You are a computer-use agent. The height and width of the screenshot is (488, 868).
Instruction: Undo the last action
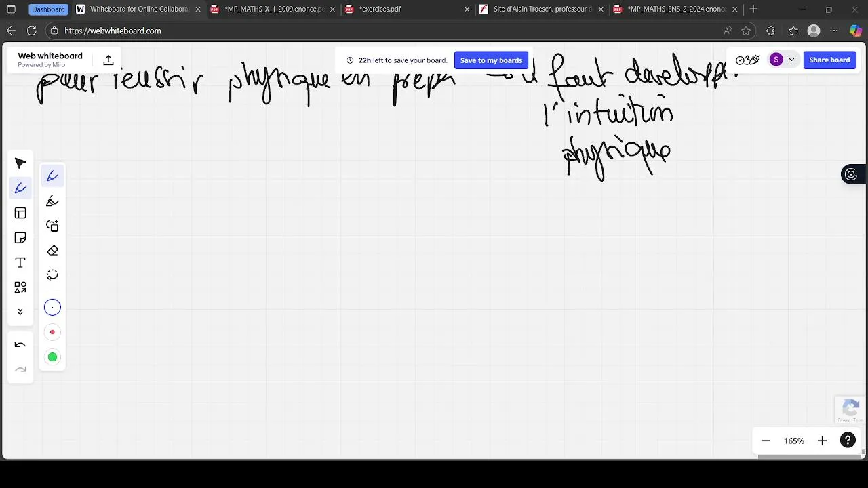20,345
